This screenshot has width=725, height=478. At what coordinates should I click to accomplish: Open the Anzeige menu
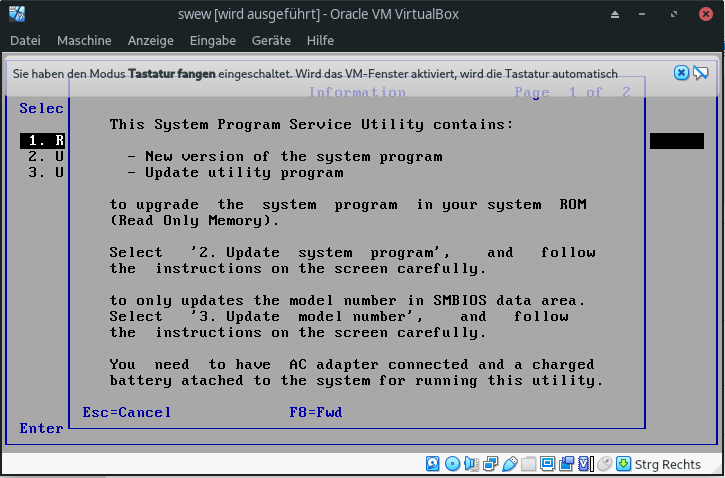coord(150,40)
